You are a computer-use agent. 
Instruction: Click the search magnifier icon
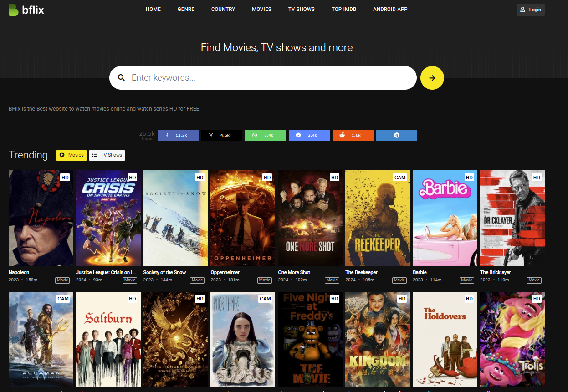point(121,78)
